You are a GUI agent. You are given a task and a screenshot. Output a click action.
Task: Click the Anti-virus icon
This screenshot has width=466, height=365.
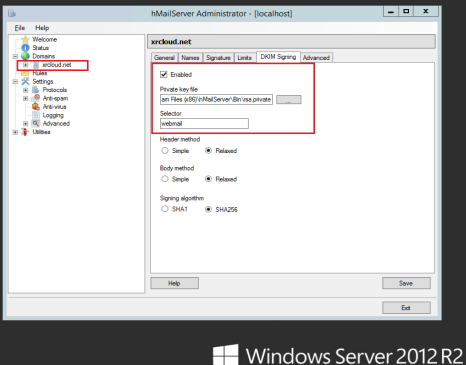click(36, 107)
